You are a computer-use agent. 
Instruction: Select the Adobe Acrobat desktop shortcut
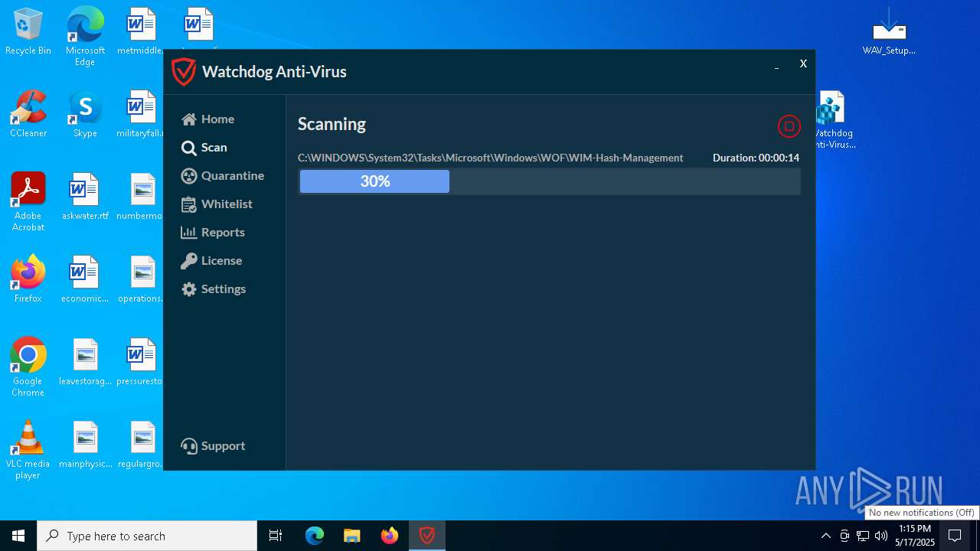tap(28, 202)
